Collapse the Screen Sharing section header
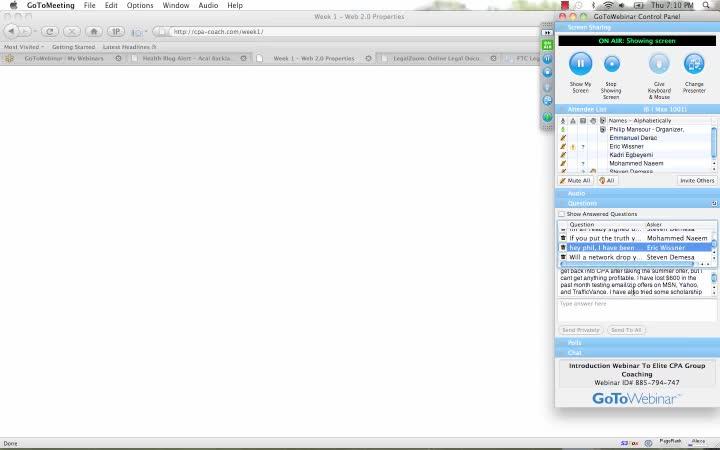 click(637, 28)
